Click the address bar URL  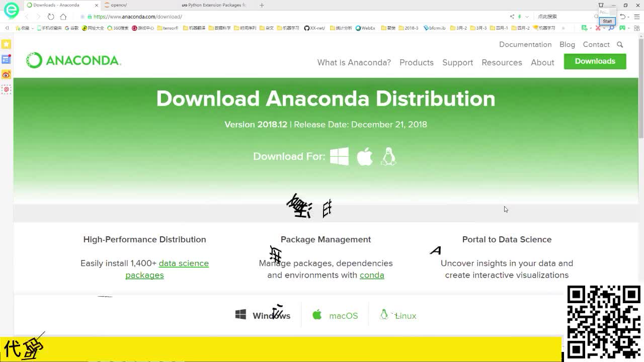(138, 17)
